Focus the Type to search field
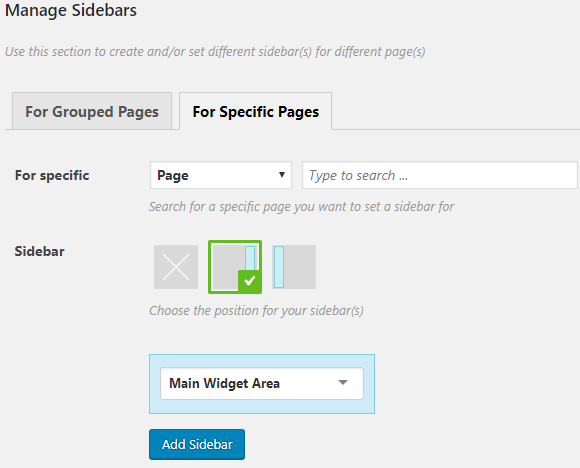 click(440, 175)
